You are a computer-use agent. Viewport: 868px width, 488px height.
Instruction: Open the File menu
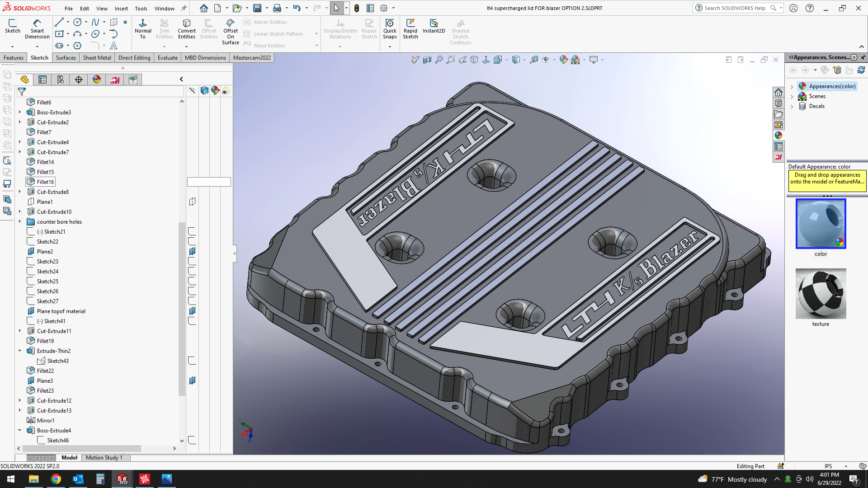click(x=69, y=9)
